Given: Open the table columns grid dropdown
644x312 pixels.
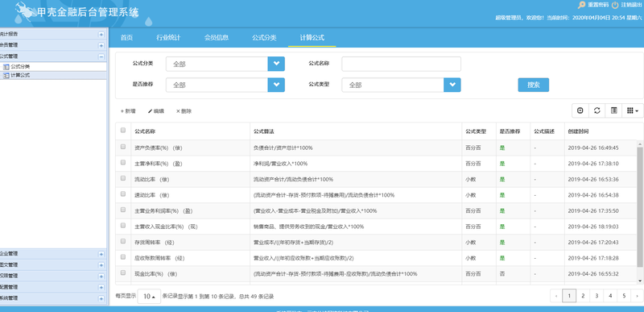Looking at the screenshot, I should coord(633,110).
